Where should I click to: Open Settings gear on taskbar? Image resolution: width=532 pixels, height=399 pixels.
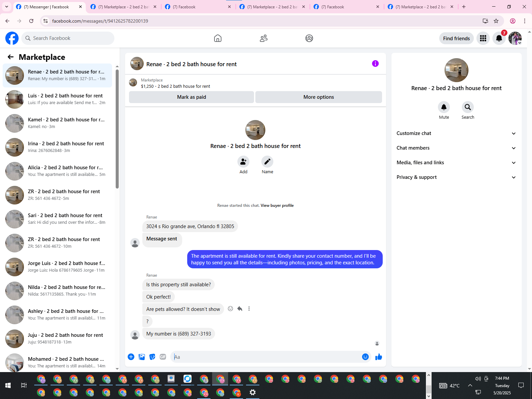[x=253, y=392]
